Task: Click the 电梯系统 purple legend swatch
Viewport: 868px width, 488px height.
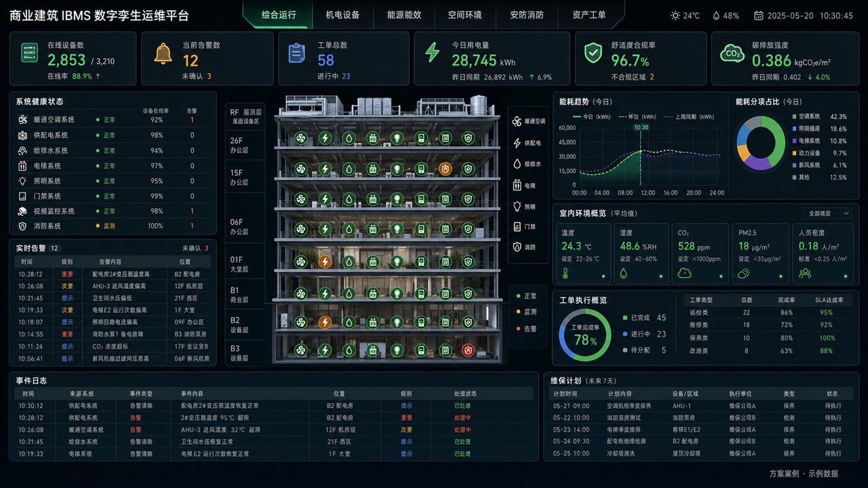Action: 795,141
